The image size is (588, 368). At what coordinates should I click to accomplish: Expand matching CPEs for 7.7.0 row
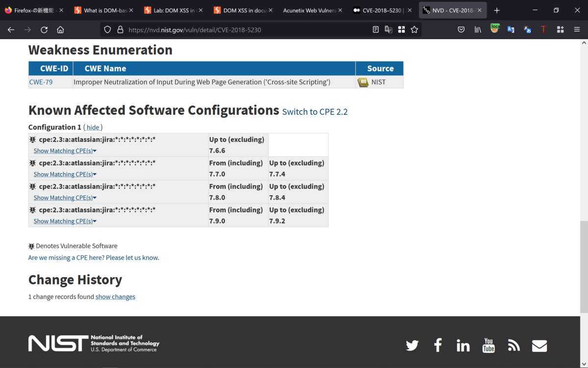point(65,174)
